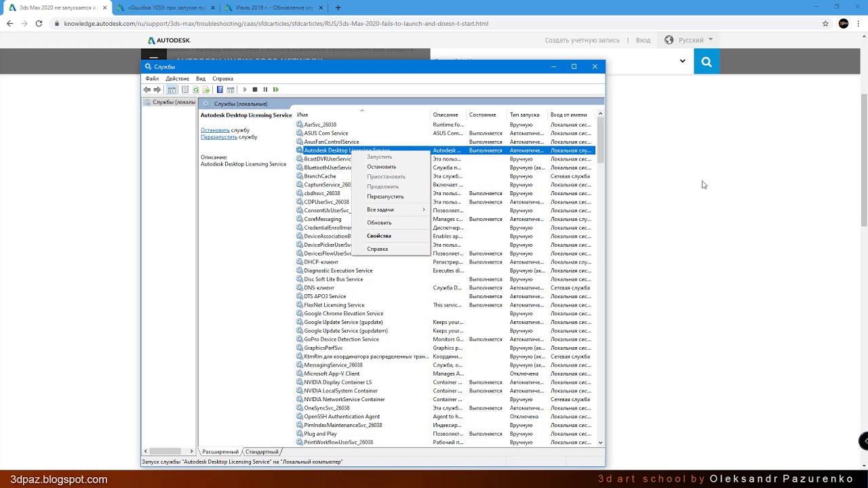Image resolution: width=868 pixels, height=488 pixels.
Task: Switch to the Стандартный tab
Action: click(262, 452)
